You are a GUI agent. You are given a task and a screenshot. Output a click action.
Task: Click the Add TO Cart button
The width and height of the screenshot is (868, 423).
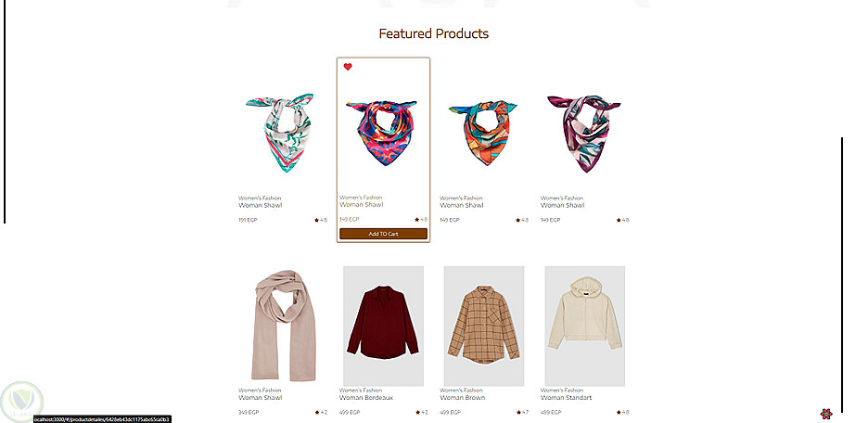383,234
